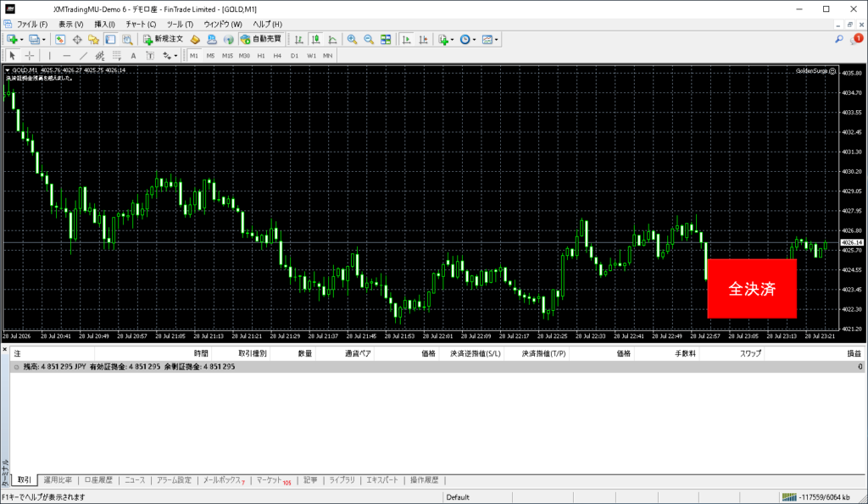Select the crosshair cursor tool
The height and width of the screenshot is (504, 868).
click(30, 55)
